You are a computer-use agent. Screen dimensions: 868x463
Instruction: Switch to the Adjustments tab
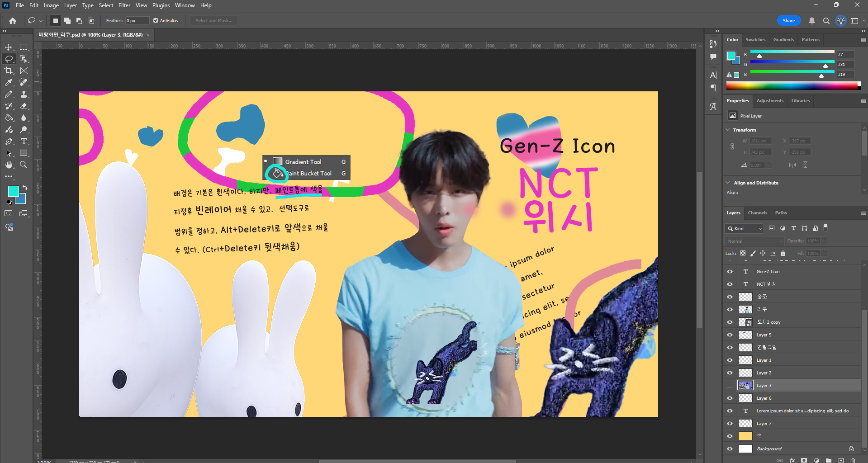(770, 101)
